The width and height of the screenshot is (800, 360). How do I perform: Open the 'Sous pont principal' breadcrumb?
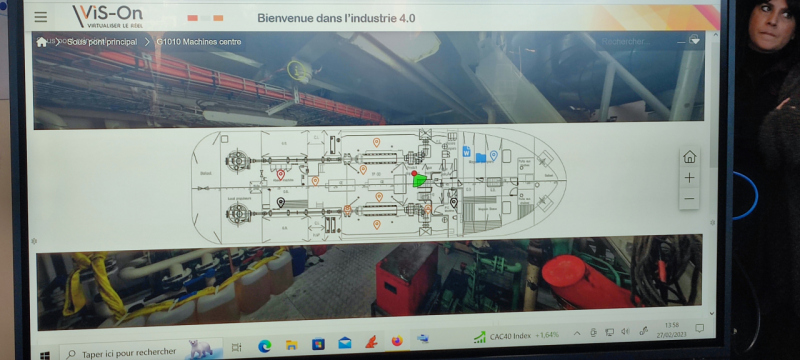click(102, 42)
